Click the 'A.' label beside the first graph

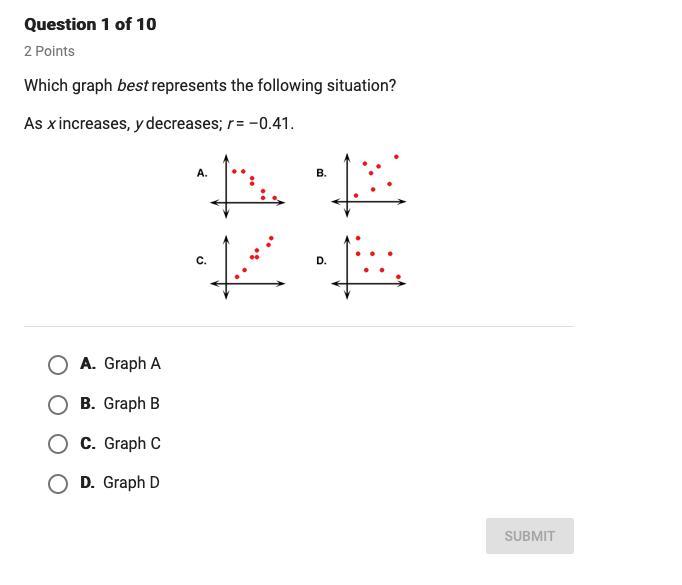coord(202,173)
